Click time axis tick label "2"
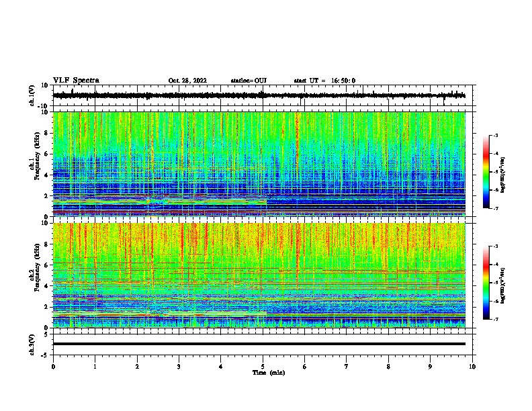This screenshot has height=411, width=532. [x=137, y=367]
